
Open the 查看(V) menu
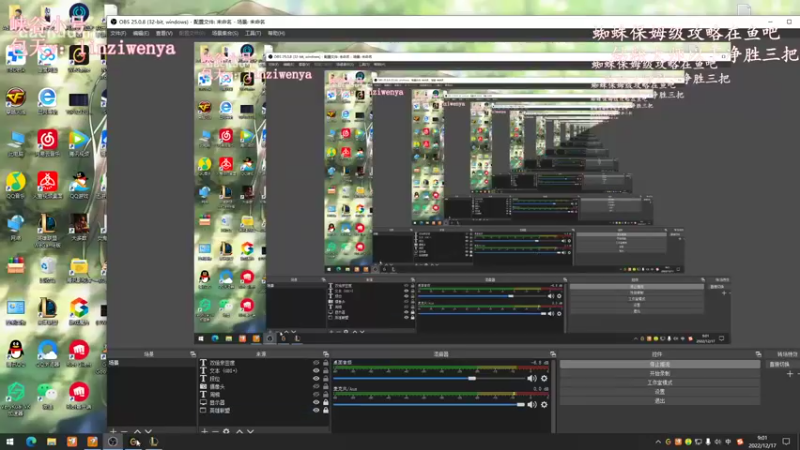point(164,33)
